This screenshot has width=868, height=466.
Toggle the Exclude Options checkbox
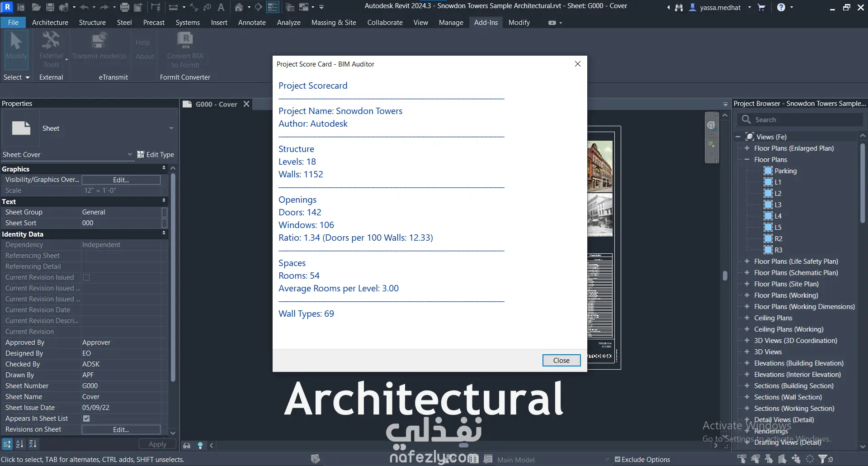tap(618, 459)
